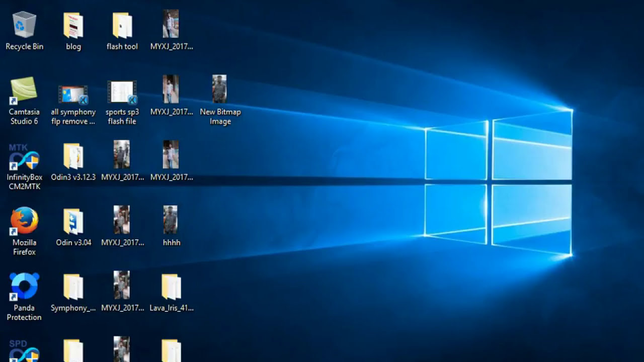Select MYXJ photo between Odin v3.04 and hhhh
This screenshot has height=362, width=644.
[122, 220]
